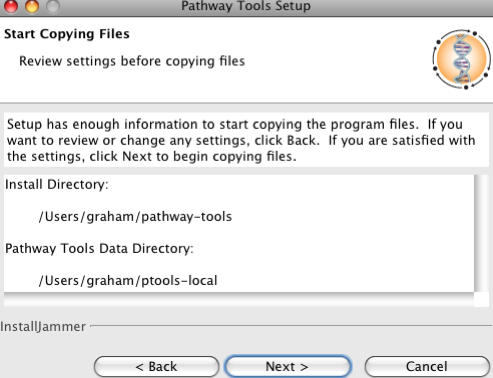Screen dimensions: 493x378
Task: Close the setup window with red button
Action: pos(11,6)
